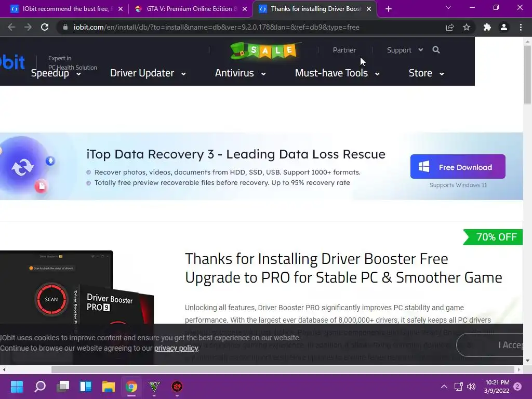The width and height of the screenshot is (532, 399).
Task: Open notification center badge
Action: pos(517,387)
